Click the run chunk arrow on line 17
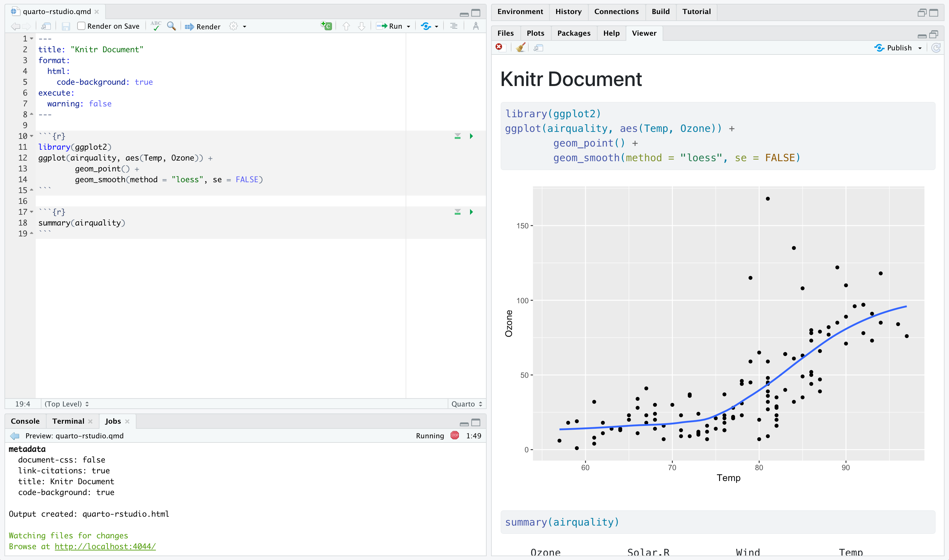 point(471,212)
